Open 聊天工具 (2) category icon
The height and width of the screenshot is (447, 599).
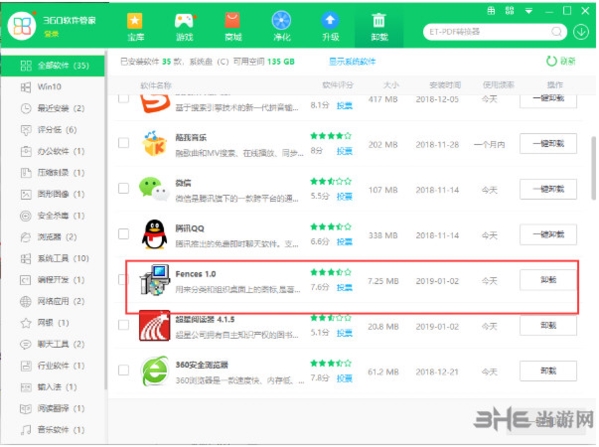26,345
